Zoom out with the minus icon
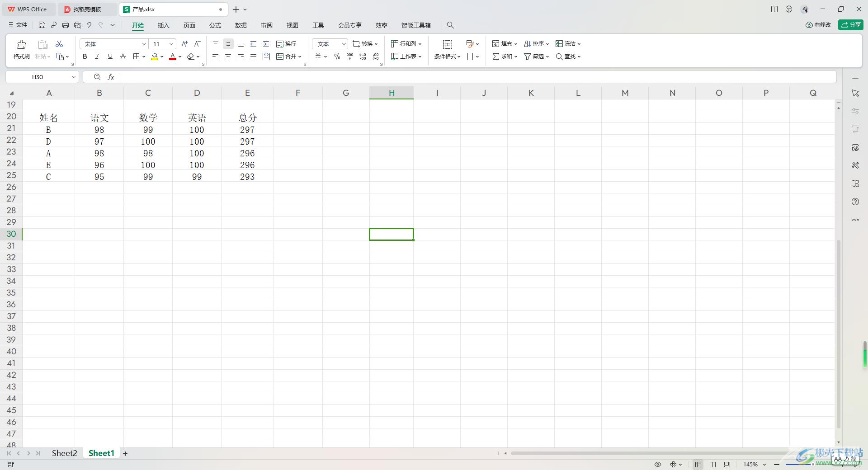 tap(777, 465)
